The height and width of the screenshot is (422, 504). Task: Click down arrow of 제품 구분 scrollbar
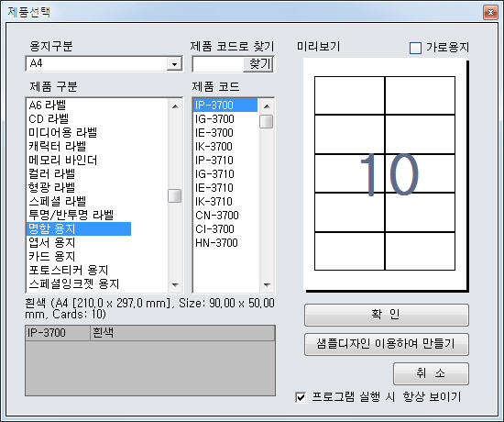(175, 284)
